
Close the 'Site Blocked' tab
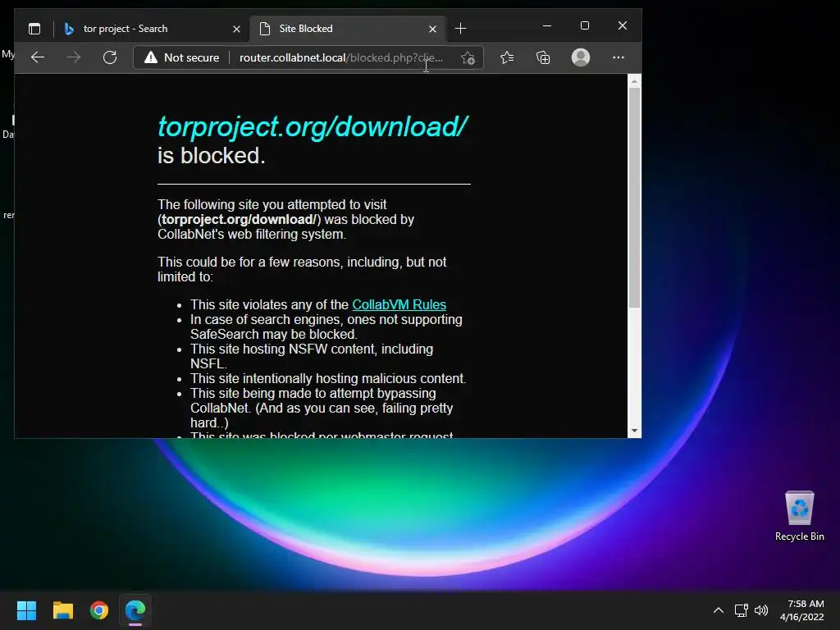coord(433,29)
